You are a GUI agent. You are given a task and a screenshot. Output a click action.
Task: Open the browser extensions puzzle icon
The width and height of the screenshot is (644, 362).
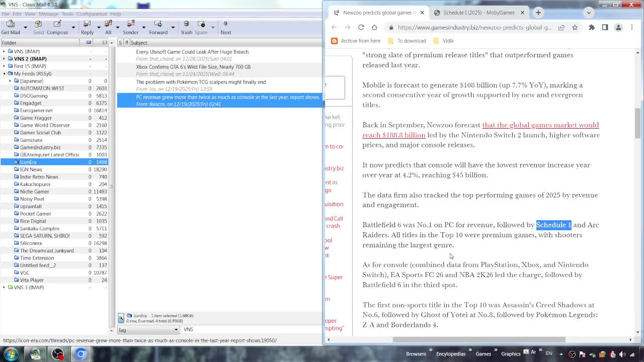click(x=592, y=28)
